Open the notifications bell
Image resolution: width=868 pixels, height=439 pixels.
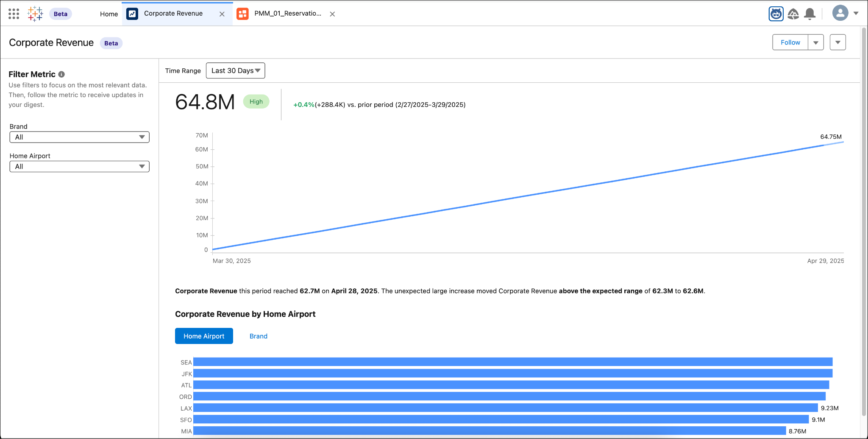click(810, 14)
